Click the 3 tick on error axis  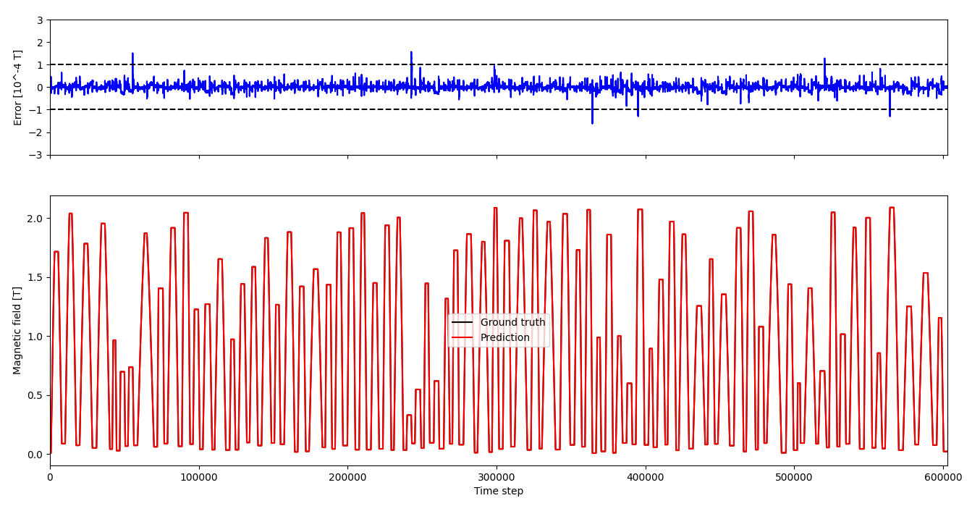tap(40, 20)
